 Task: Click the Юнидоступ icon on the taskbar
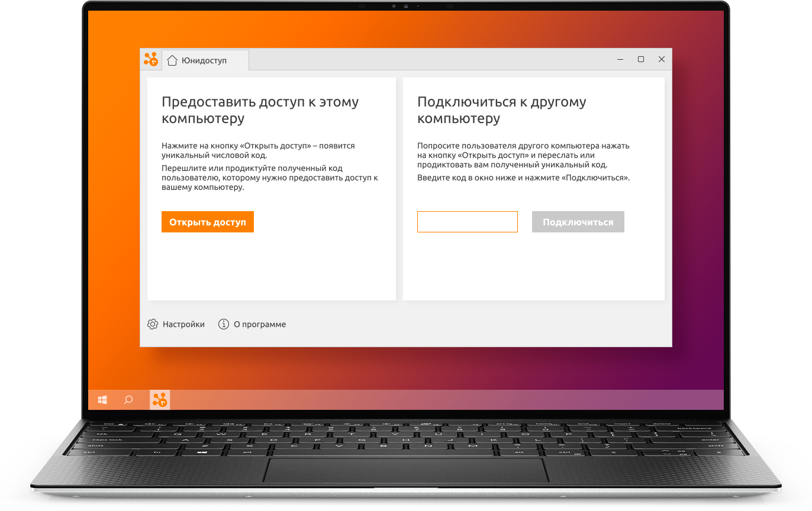point(160,400)
